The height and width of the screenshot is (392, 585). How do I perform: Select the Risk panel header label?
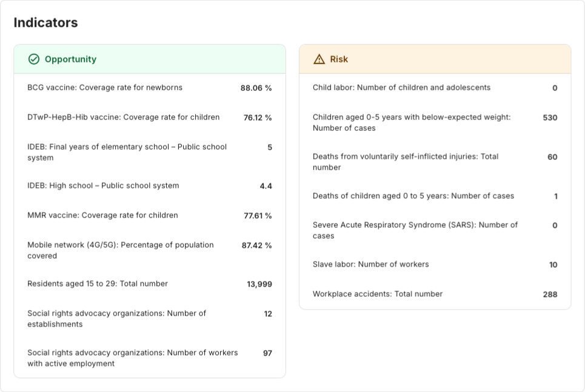(339, 59)
